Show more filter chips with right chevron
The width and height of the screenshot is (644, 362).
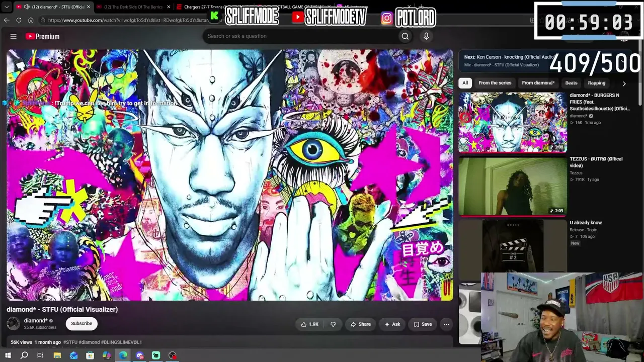pyautogui.click(x=624, y=83)
